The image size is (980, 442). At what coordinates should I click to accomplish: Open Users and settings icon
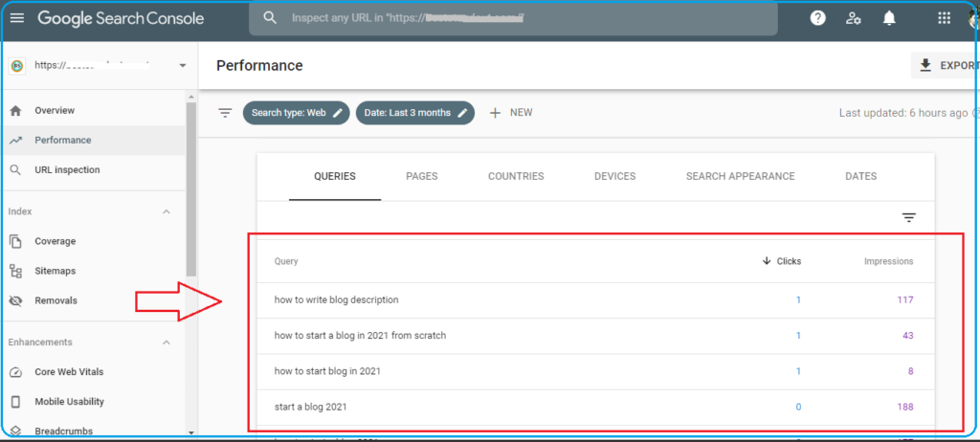853,18
